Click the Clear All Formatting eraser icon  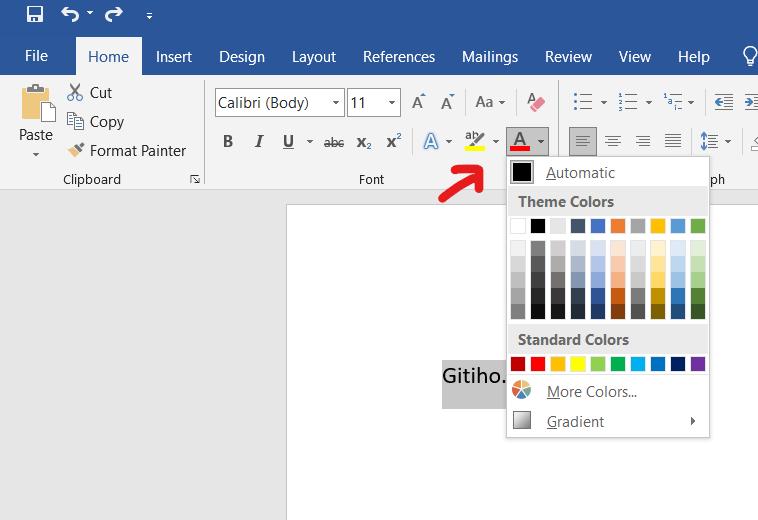tap(535, 102)
